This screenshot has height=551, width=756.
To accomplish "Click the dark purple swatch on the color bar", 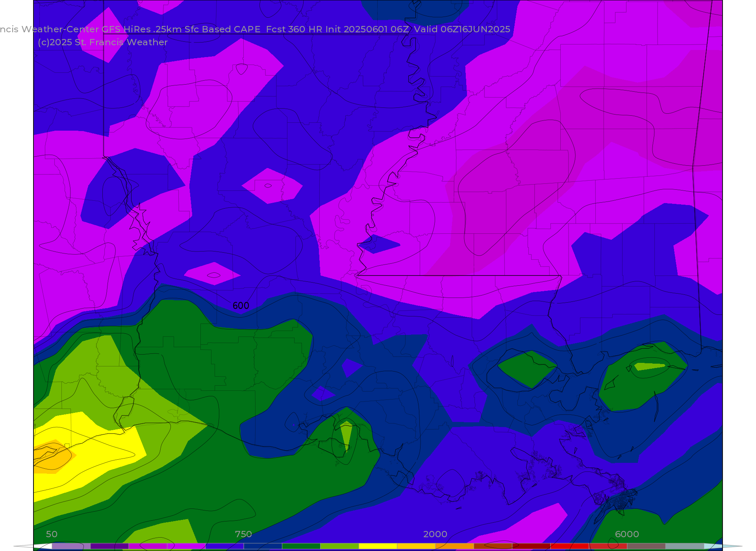I will pyautogui.click(x=109, y=546).
